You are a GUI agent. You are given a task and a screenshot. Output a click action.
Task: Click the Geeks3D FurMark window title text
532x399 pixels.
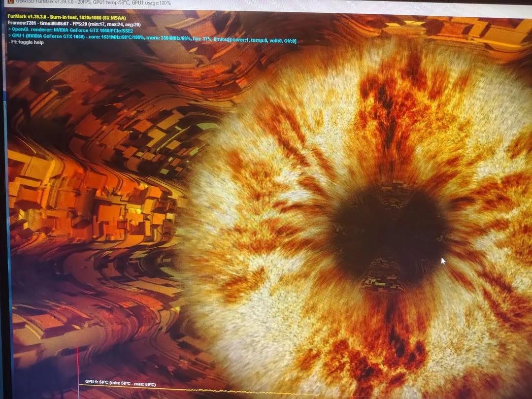93,3
